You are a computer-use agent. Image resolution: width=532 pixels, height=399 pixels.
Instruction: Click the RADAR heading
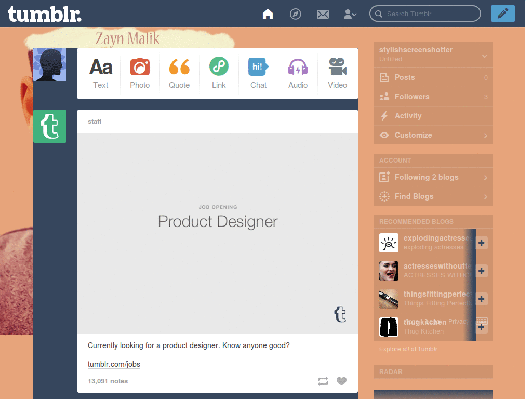tap(391, 372)
